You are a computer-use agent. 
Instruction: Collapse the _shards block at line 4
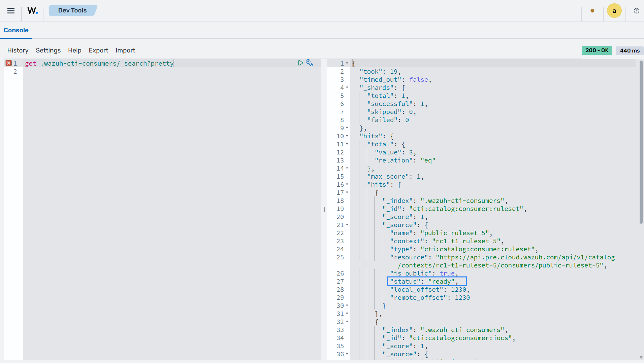(x=347, y=87)
